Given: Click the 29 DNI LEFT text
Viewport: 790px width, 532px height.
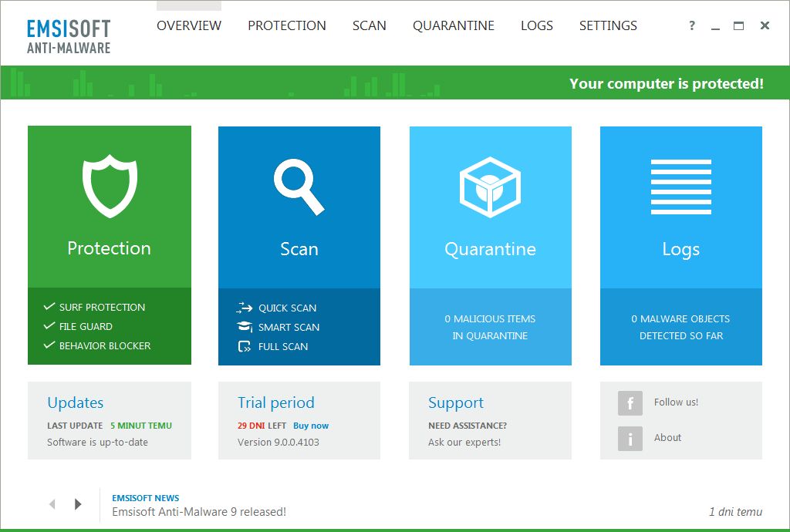Looking at the screenshot, I should click(x=262, y=426).
